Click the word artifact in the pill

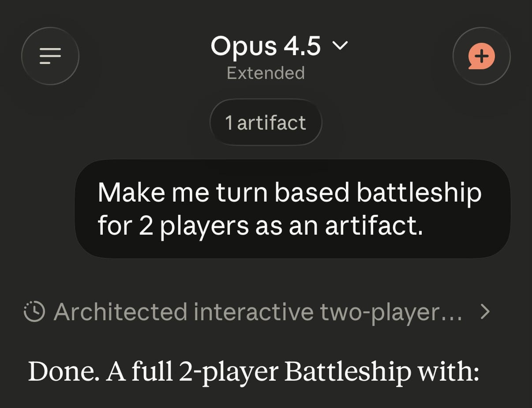click(271, 123)
